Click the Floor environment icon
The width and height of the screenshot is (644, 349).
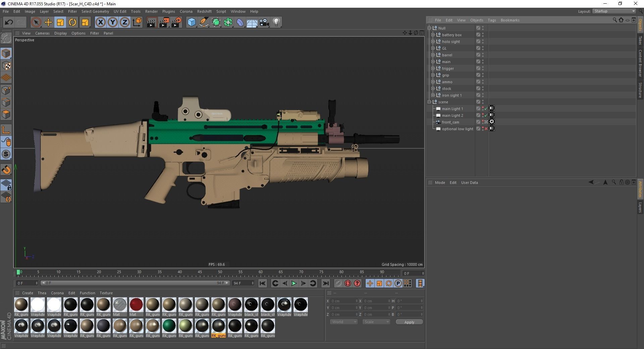(252, 22)
